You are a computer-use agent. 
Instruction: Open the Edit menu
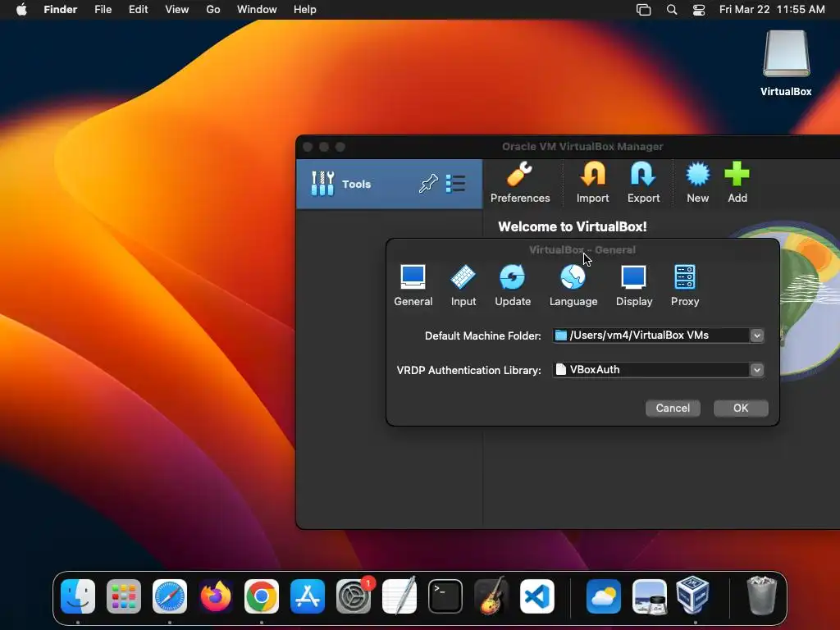[138, 10]
